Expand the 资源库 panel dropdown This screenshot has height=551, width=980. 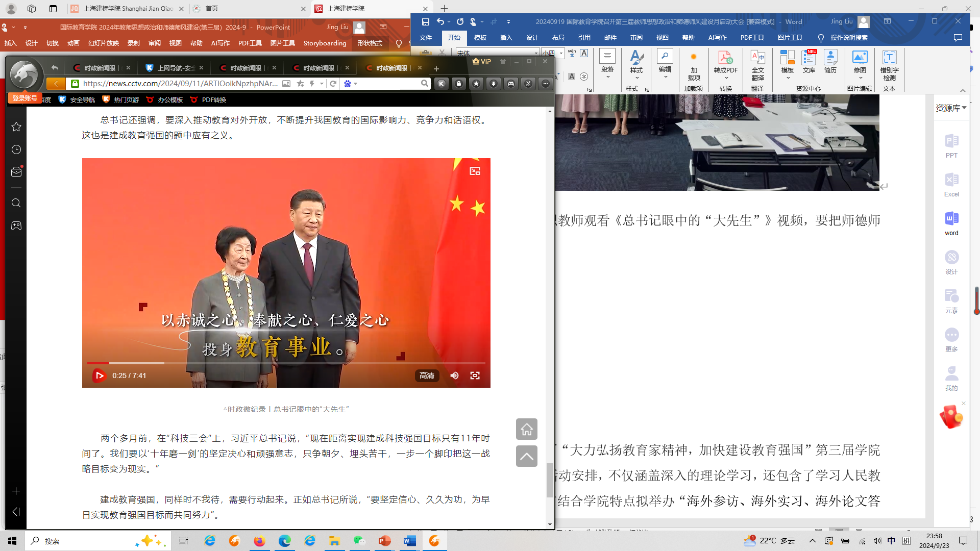964,108
